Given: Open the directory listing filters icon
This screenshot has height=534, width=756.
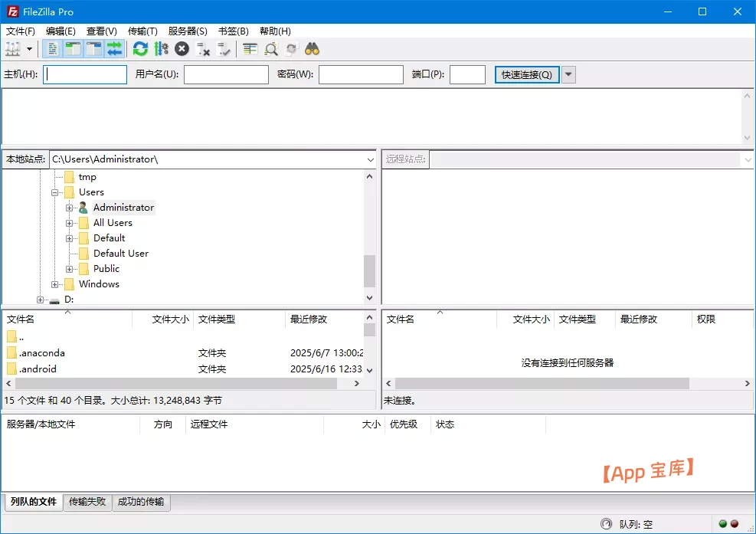Looking at the screenshot, I should [x=250, y=49].
